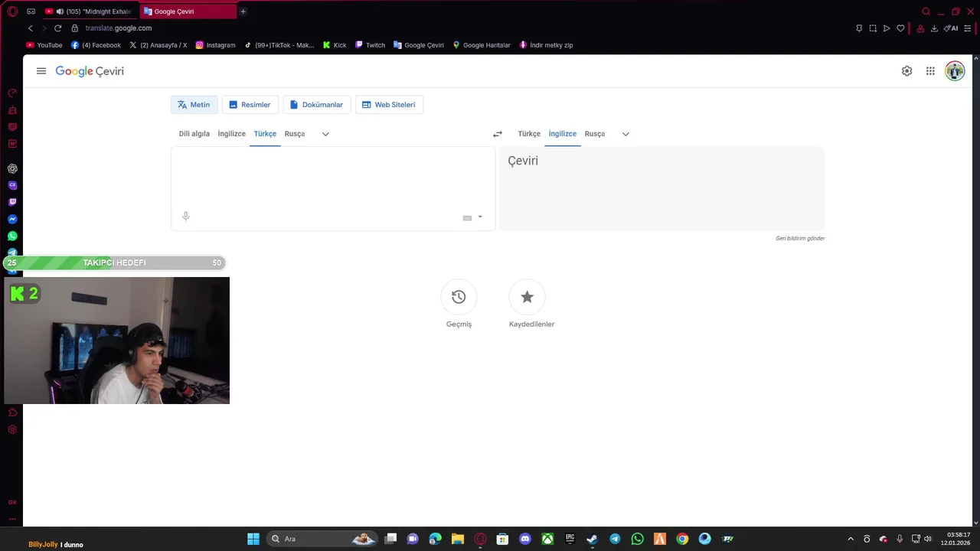Add page to bookmarks with heart icon
Viewport: 980px width, 551px height.
click(900, 28)
